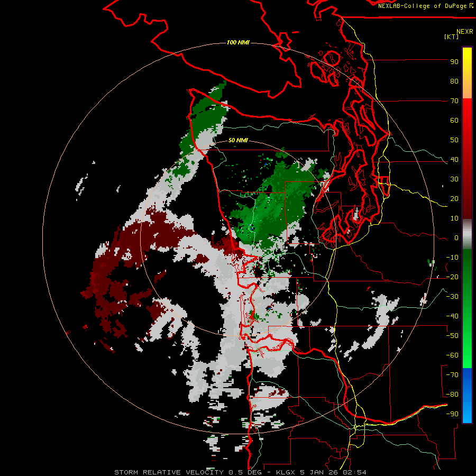
Task: Click the 5 JAN 26 date in caption
Action: [x=319, y=472]
